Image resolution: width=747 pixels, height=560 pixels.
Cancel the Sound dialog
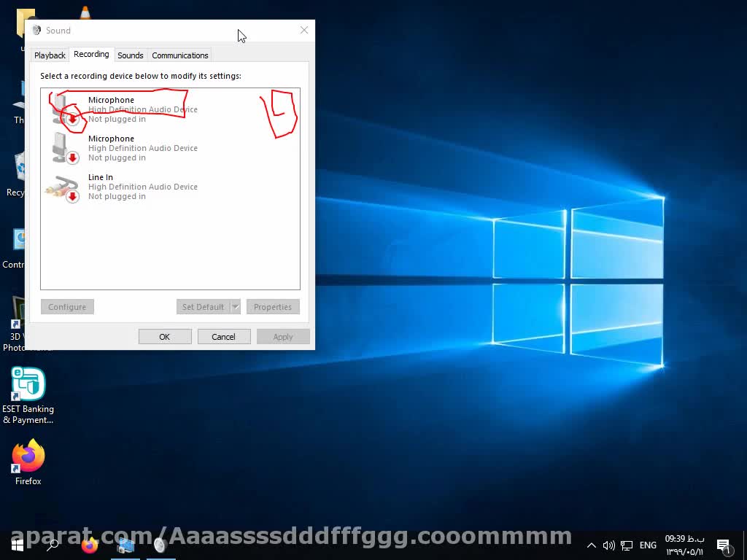click(224, 336)
